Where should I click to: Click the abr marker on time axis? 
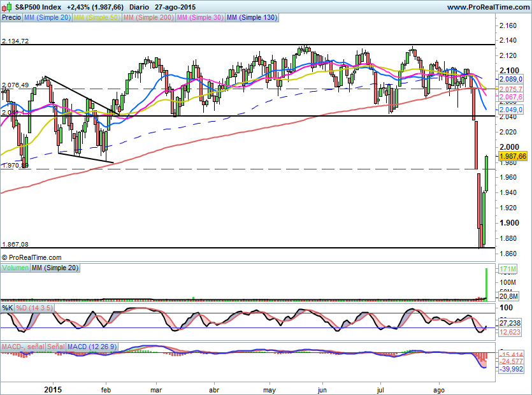click(x=214, y=390)
